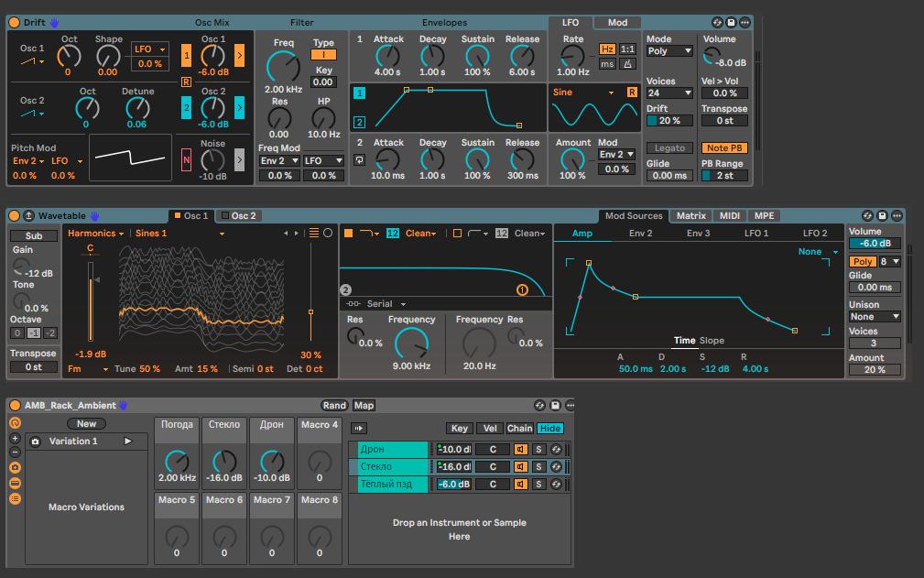Click the Hide button in the chain list
Image resolution: width=924 pixels, height=578 pixels.
pos(549,429)
